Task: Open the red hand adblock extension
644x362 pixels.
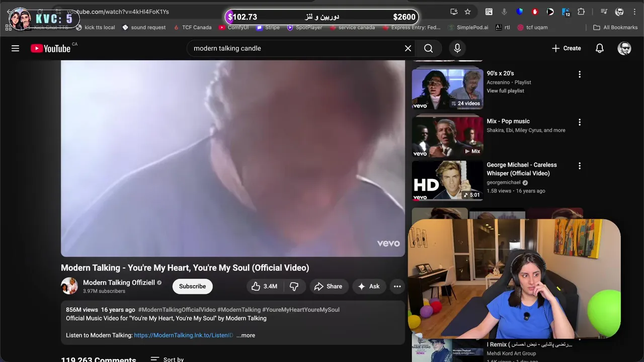Action: tap(535, 12)
